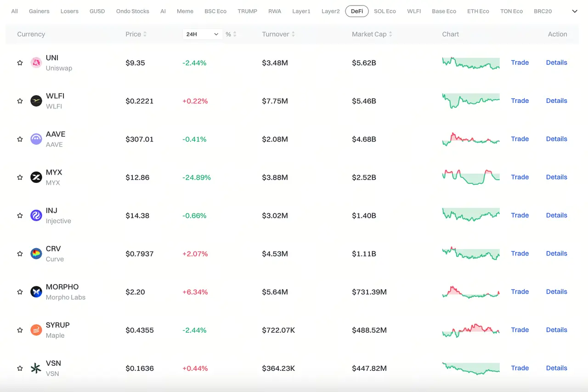Click the WLFI coin logo
Image resolution: width=588 pixels, height=392 pixels.
click(36, 101)
